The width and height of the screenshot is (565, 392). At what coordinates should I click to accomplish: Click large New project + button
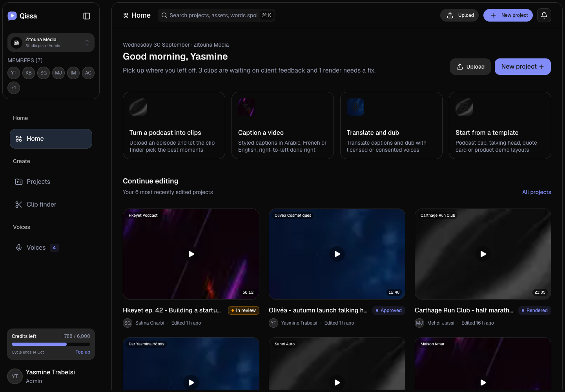(523, 67)
